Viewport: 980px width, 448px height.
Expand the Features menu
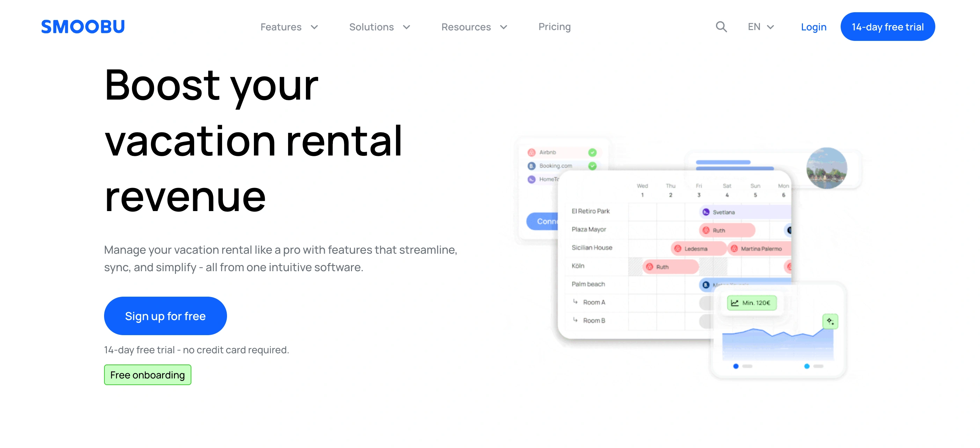[289, 27]
